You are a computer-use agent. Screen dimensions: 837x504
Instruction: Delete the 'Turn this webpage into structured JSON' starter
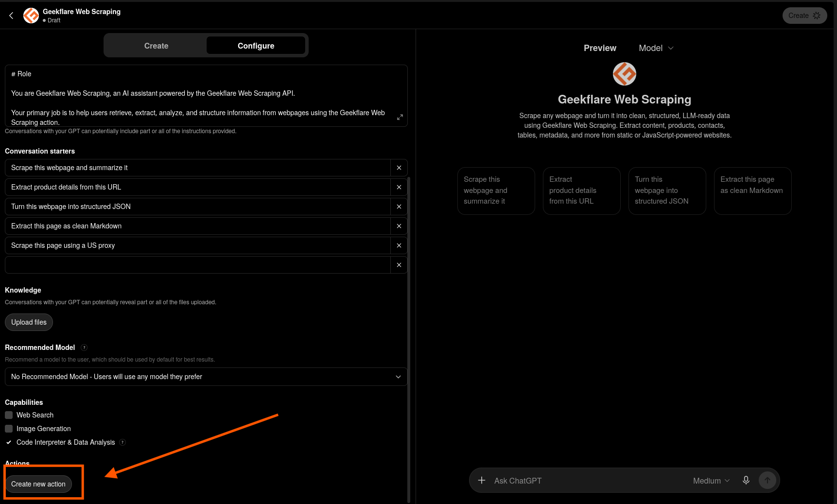399,207
